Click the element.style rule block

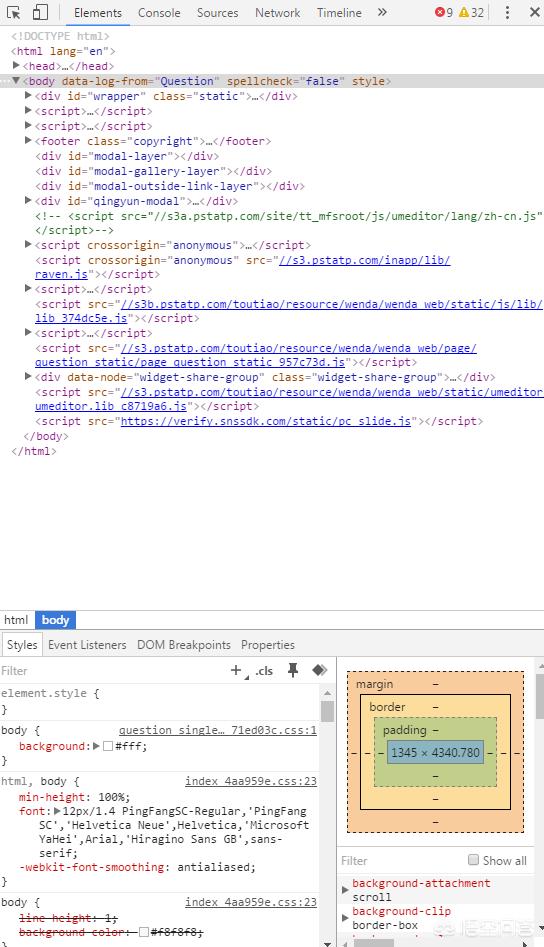click(159, 701)
